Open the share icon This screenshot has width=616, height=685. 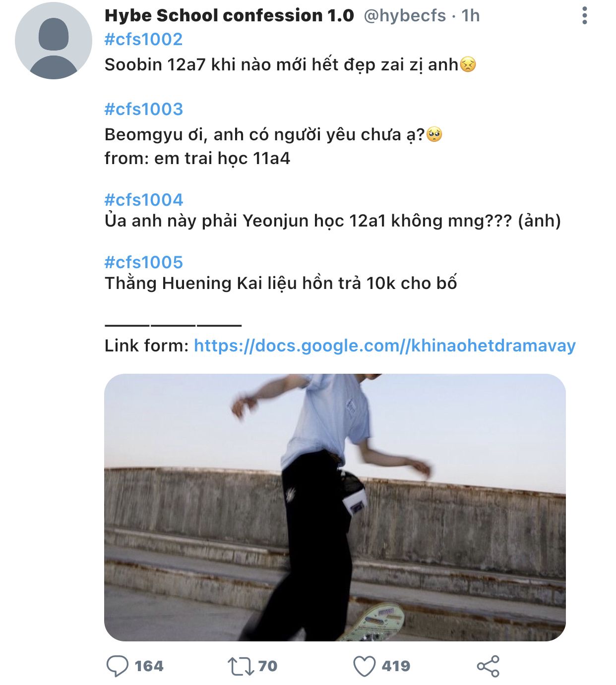[488, 666]
